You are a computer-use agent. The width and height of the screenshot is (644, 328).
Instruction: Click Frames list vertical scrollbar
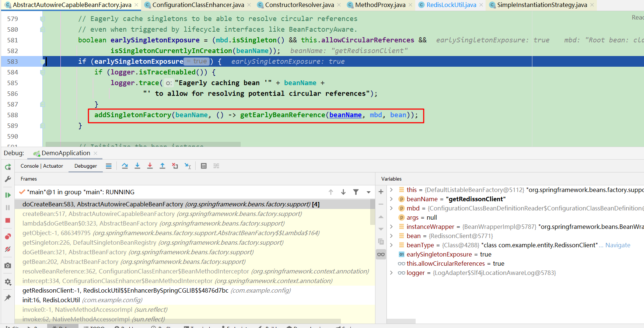372,212
